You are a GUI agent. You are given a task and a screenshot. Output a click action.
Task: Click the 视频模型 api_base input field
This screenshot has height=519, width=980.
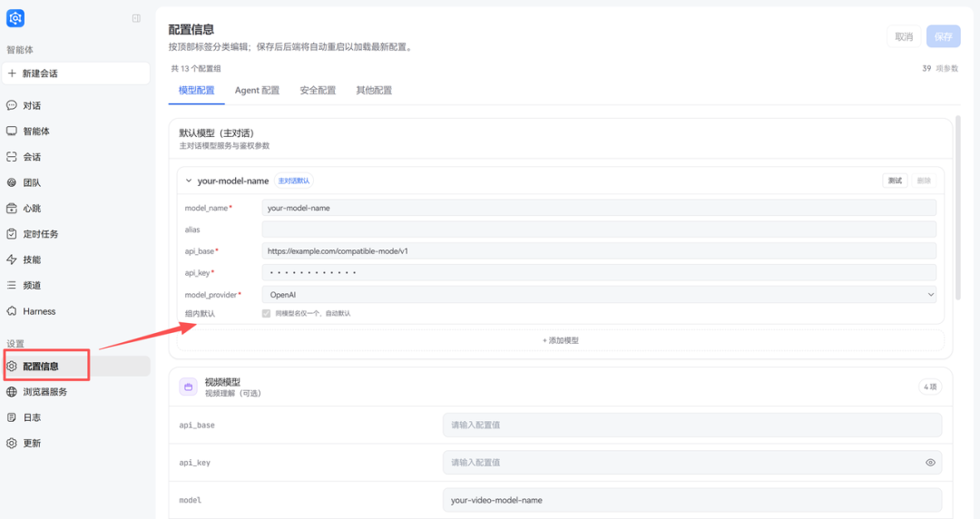tap(691, 425)
